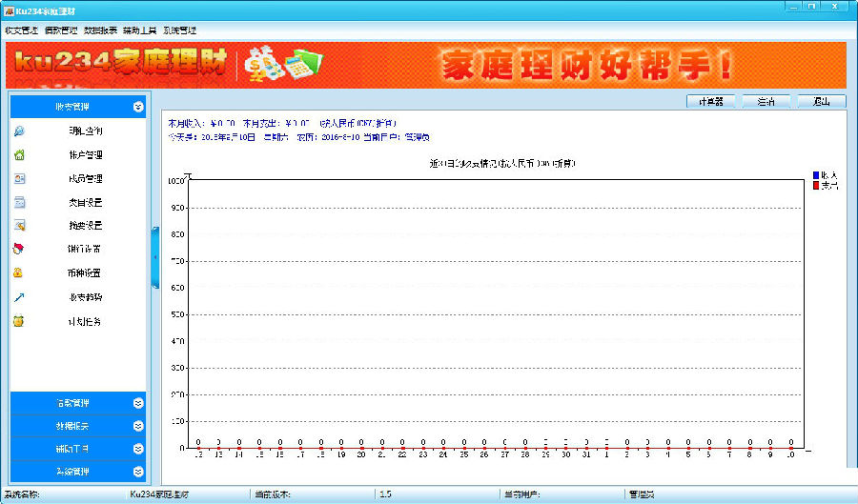The width and height of the screenshot is (858, 504).
Task: Click status bar text Ku234家庭理财
Action: point(159,494)
